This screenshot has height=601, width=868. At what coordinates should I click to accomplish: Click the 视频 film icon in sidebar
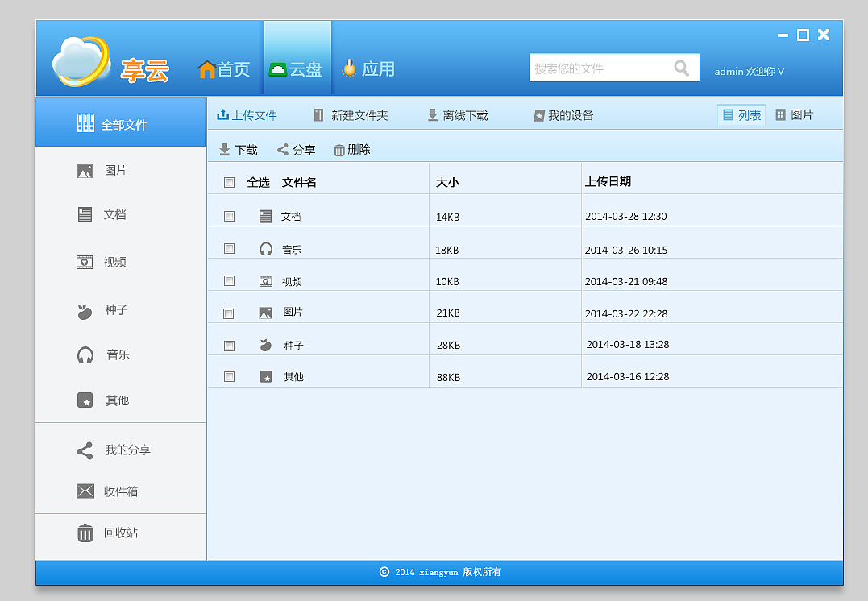(x=85, y=262)
